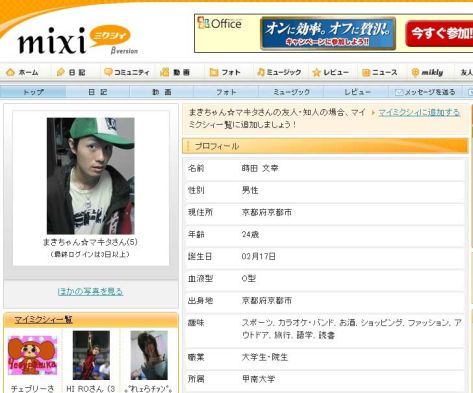Select the 日記 pencil icon in navigation
Image resolution: width=473 pixels, height=393 pixels.
coord(60,72)
